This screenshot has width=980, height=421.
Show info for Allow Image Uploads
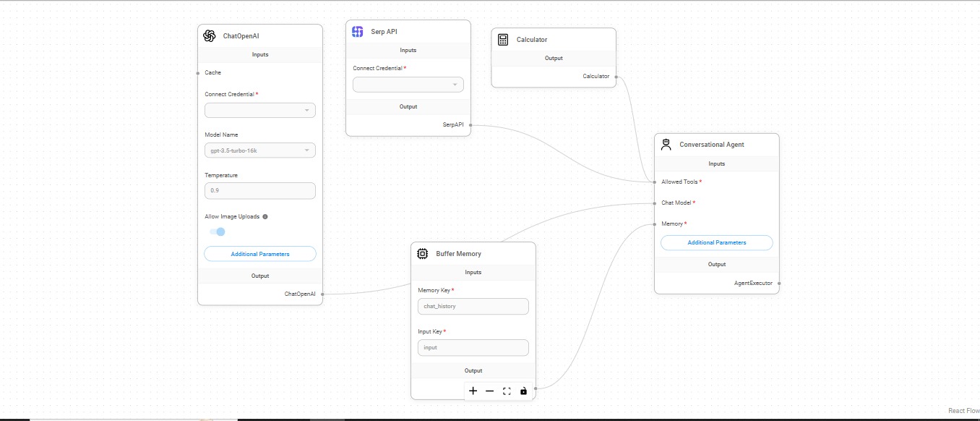265,216
